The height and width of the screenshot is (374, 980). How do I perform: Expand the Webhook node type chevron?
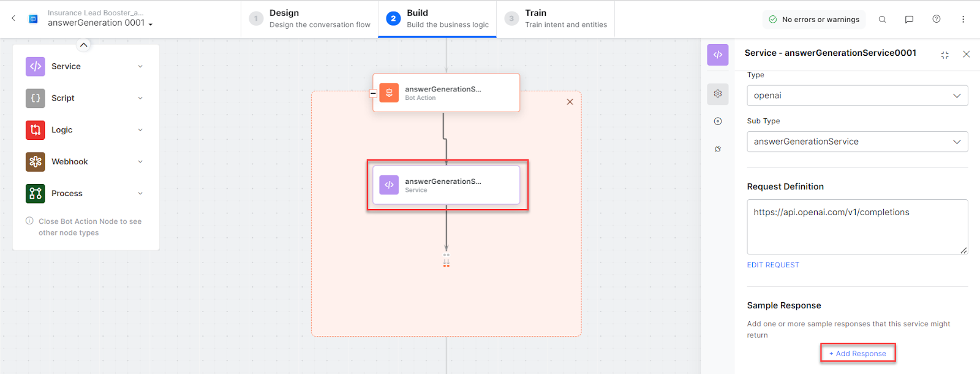[x=140, y=162]
